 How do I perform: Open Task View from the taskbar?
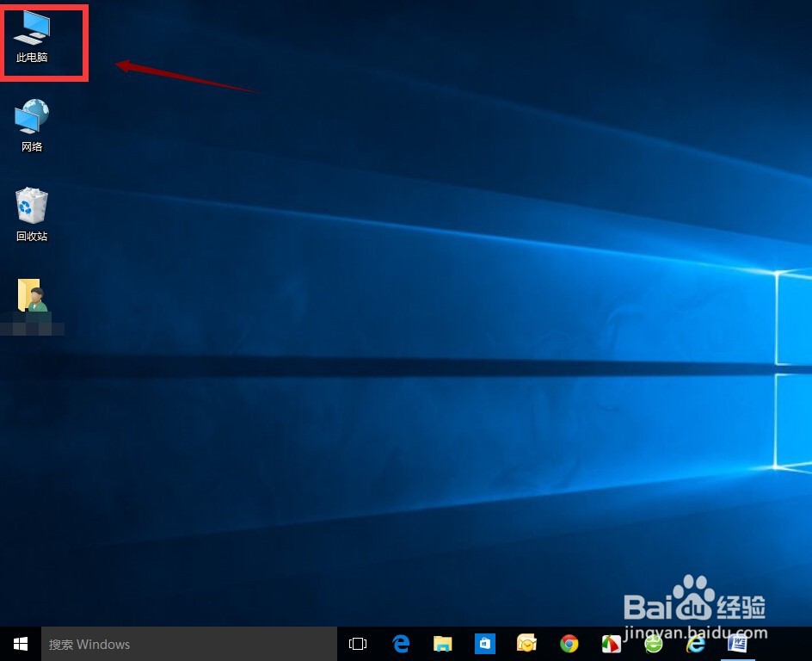click(x=358, y=644)
